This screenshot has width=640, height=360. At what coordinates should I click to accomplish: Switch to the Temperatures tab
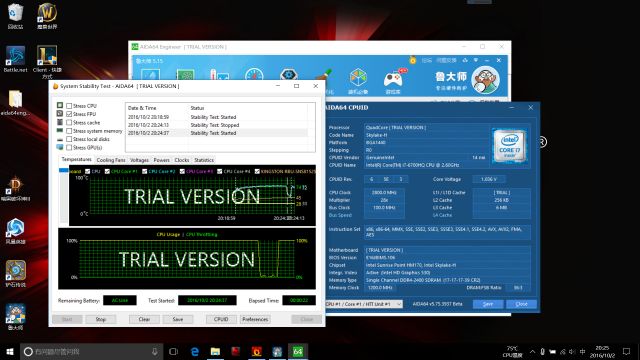(76, 160)
